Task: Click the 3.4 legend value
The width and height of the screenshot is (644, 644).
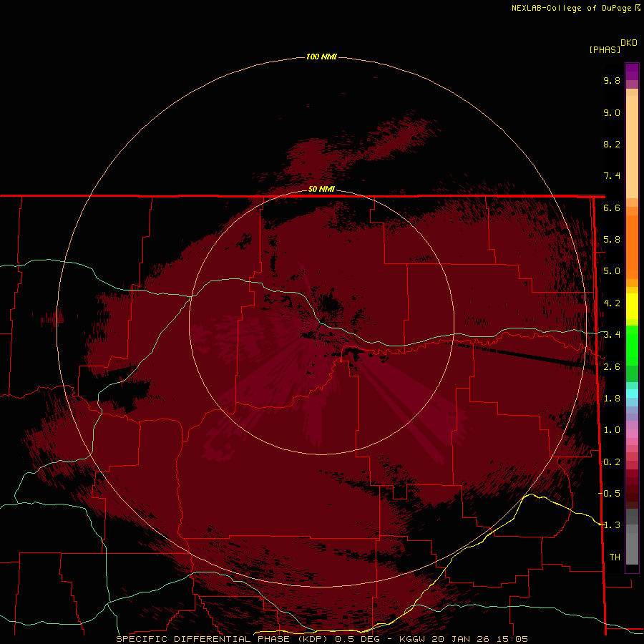Action: click(612, 335)
